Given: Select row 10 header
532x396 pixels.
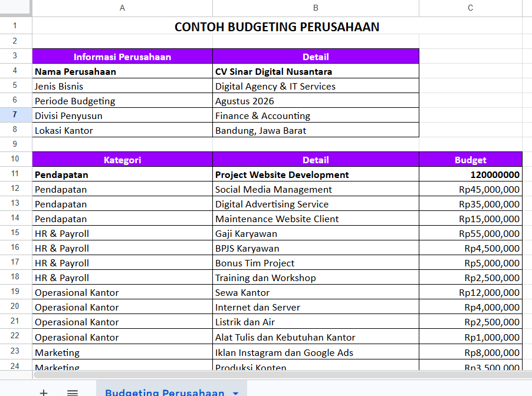Looking at the screenshot, I should [15, 159].
